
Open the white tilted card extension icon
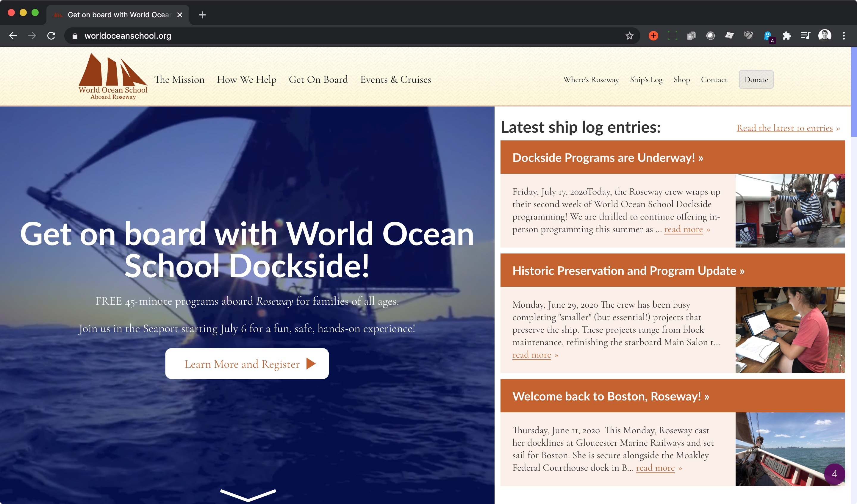(729, 36)
